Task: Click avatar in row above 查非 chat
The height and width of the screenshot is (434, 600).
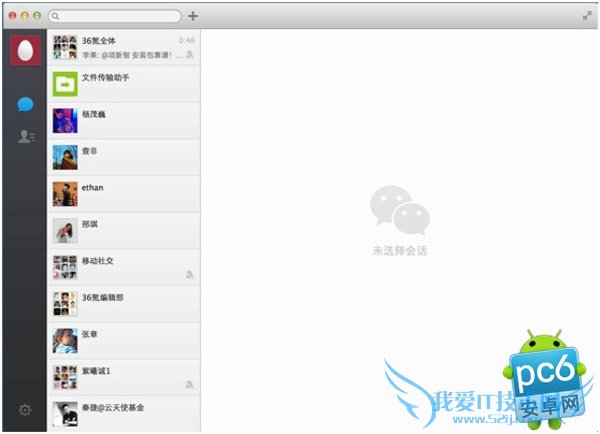Action: click(x=65, y=121)
